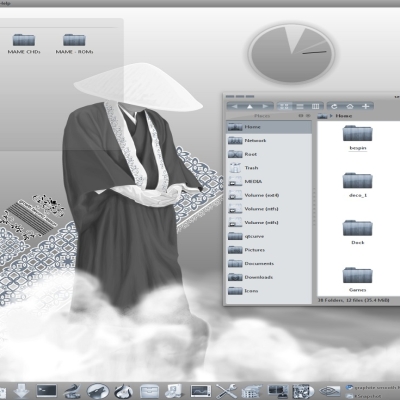
Task: Reload the current folder
Action: pos(334,106)
